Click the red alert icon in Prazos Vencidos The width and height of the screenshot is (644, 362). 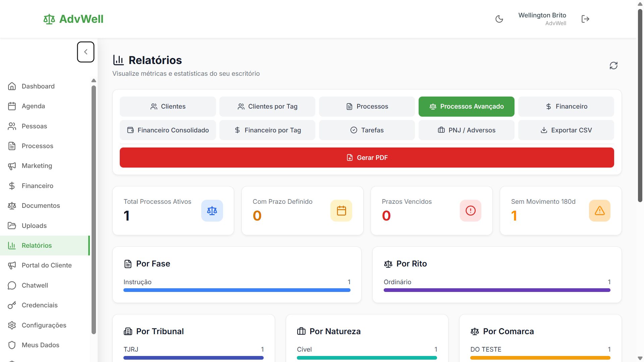click(x=470, y=211)
